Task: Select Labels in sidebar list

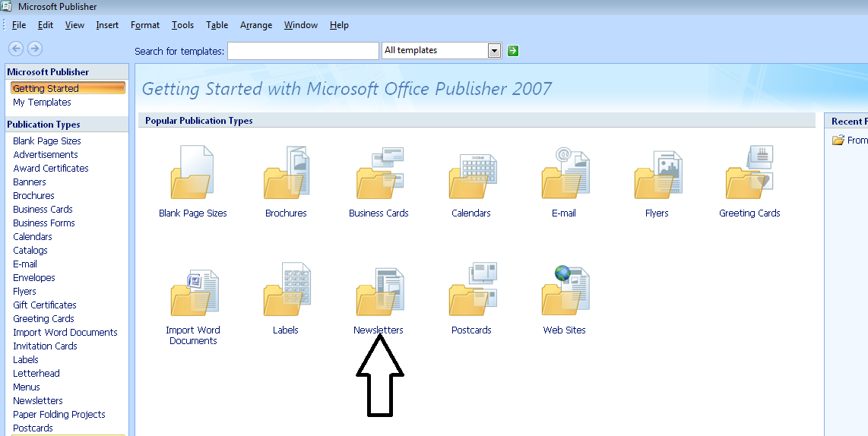Action: (26, 359)
